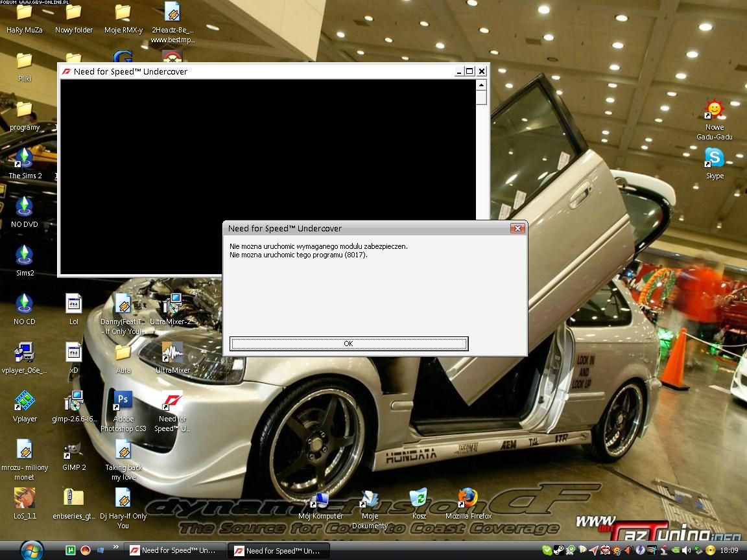Open the Windows Start menu orb
Viewport: 747px width, 560px height.
point(32,550)
